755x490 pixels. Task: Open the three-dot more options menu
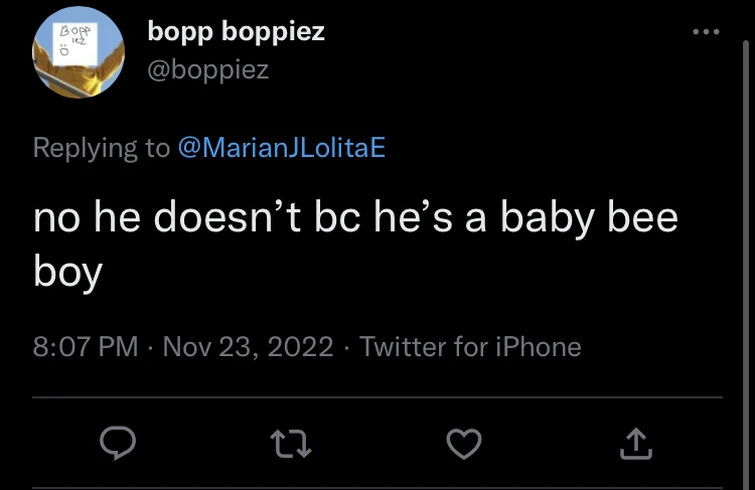[x=706, y=32]
